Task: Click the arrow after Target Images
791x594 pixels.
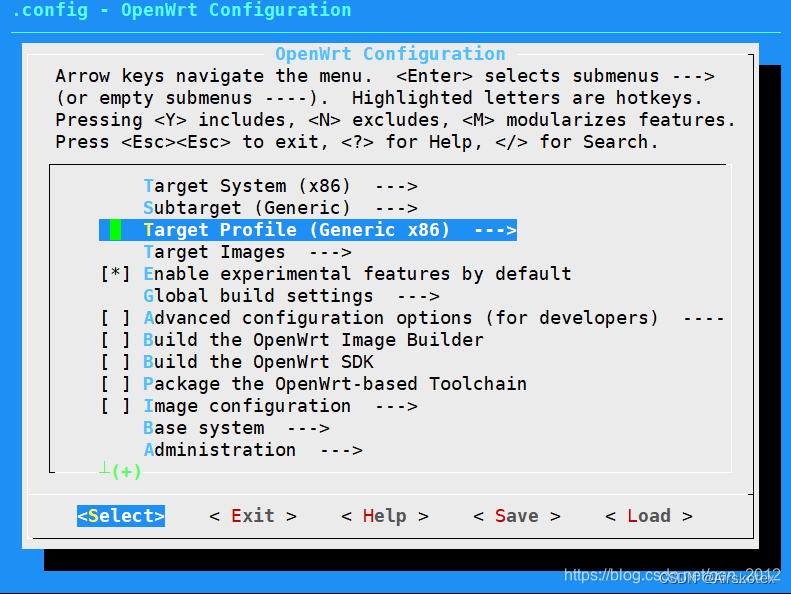Action: pyautogui.click(x=330, y=252)
